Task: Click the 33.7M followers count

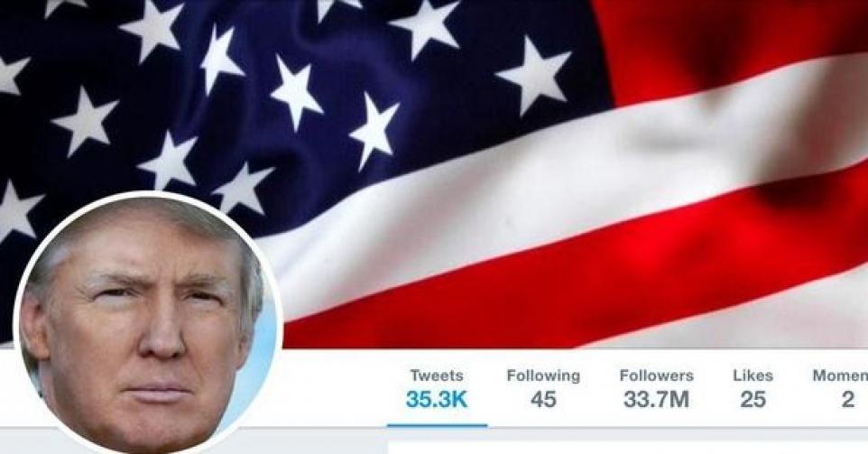Action: 657,399
